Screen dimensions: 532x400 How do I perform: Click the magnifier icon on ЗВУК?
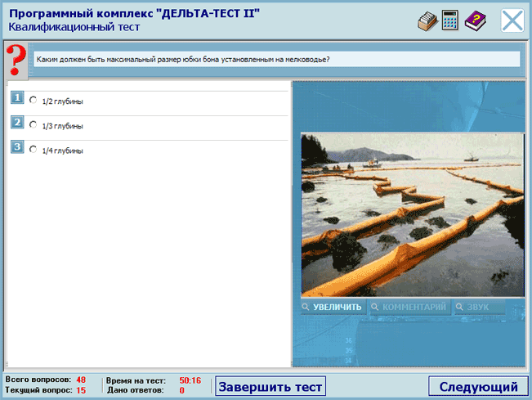(x=459, y=307)
